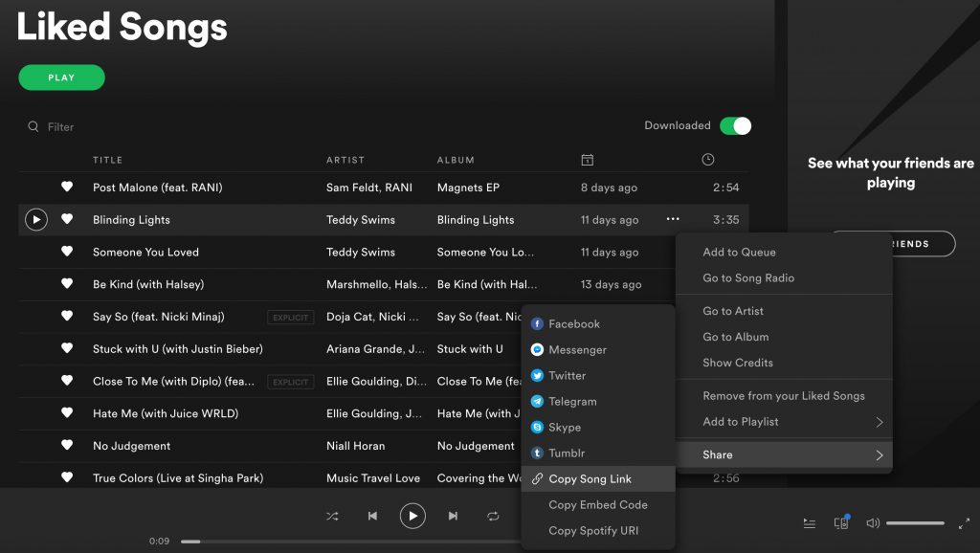The height and width of the screenshot is (553, 980).
Task: Play Blinding Lights with row play icon
Action: pos(36,219)
